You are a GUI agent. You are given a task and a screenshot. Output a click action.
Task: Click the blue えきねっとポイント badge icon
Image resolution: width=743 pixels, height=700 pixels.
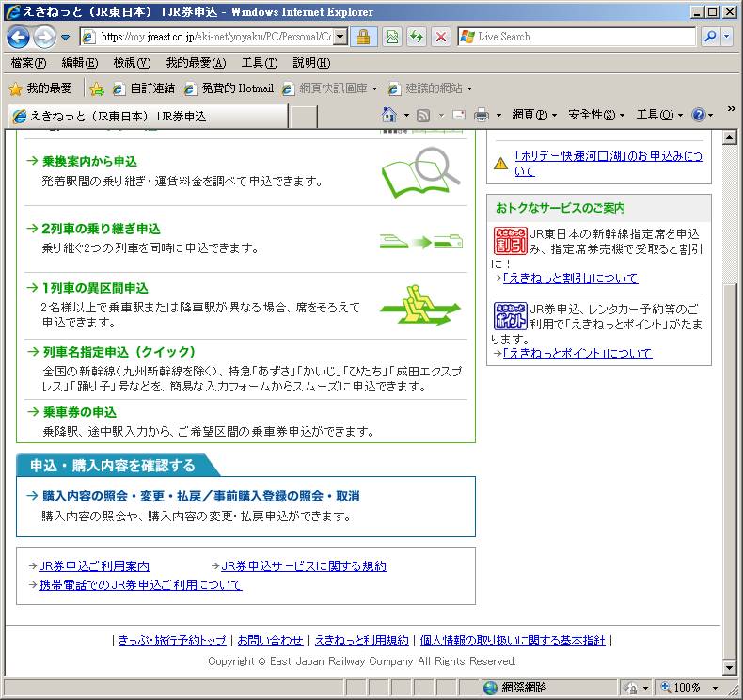click(511, 316)
